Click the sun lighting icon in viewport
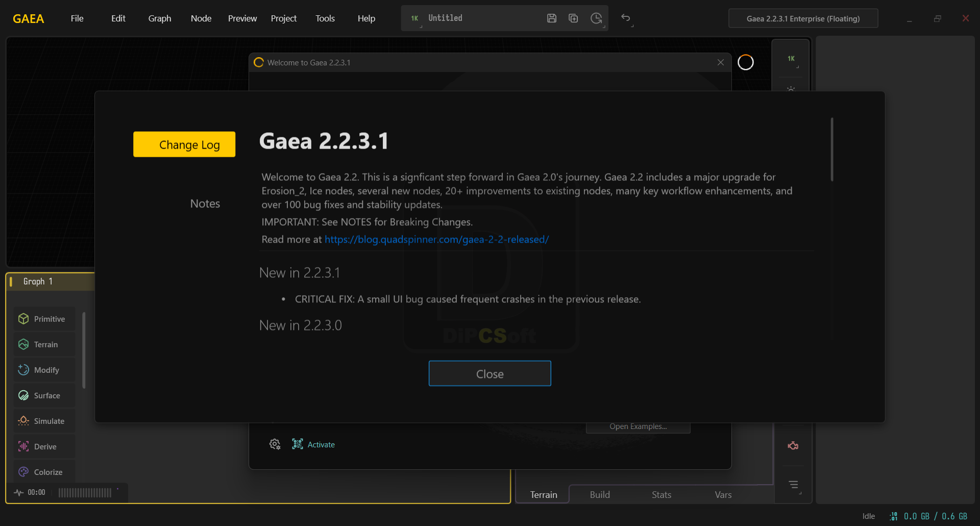The image size is (980, 526). tap(791, 89)
